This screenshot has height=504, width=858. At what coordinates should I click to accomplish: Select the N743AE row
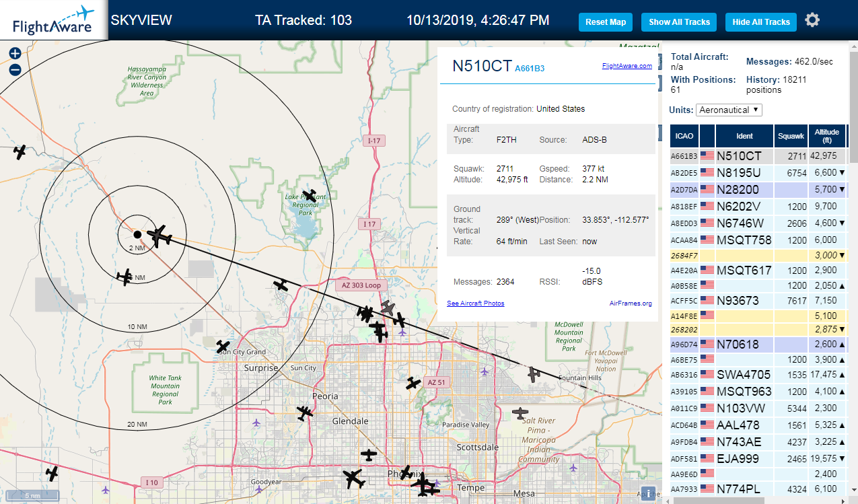[x=759, y=441]
